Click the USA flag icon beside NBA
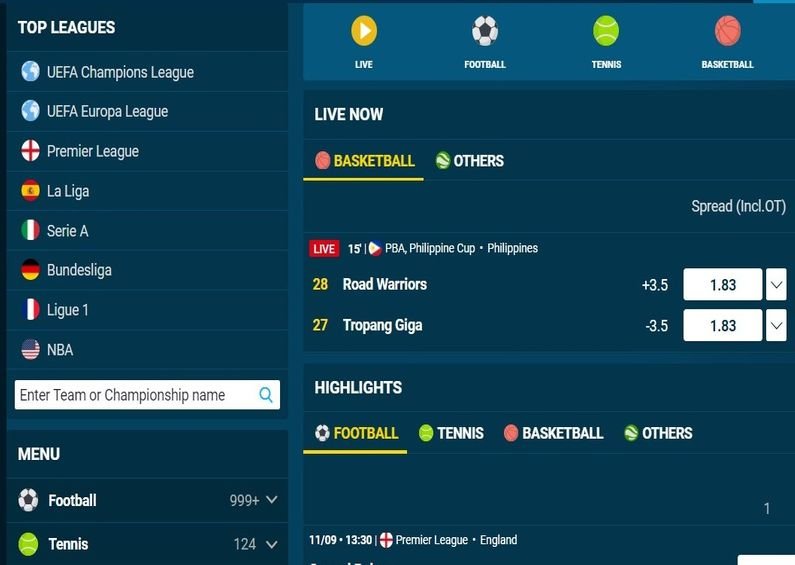Image resolution: width=795 pixels, height=565 pixels. coord(30,349)
